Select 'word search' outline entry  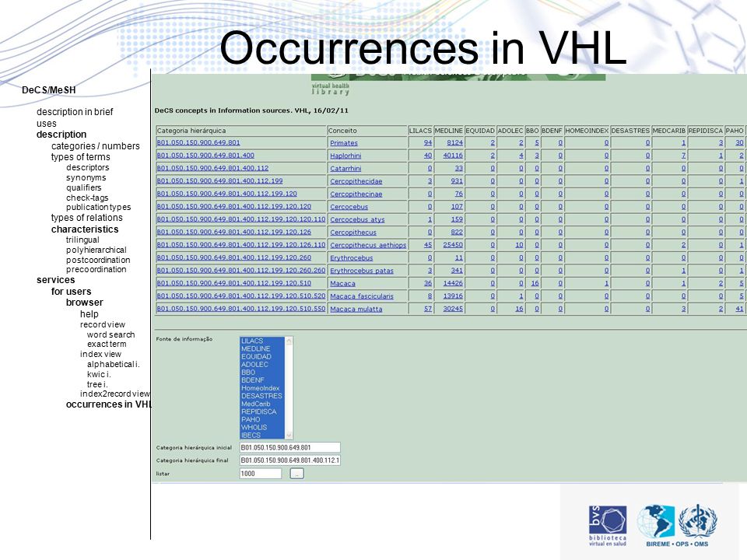pos(110,334)
